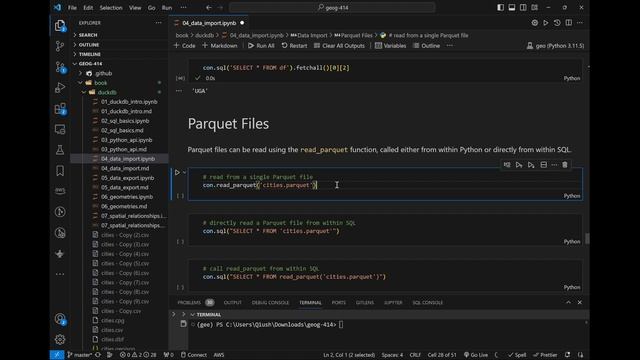The height and width of the screenshot is (360, 640).
Task: Switch to the SQL CONSOLE tab
Action: click(427, 302)
